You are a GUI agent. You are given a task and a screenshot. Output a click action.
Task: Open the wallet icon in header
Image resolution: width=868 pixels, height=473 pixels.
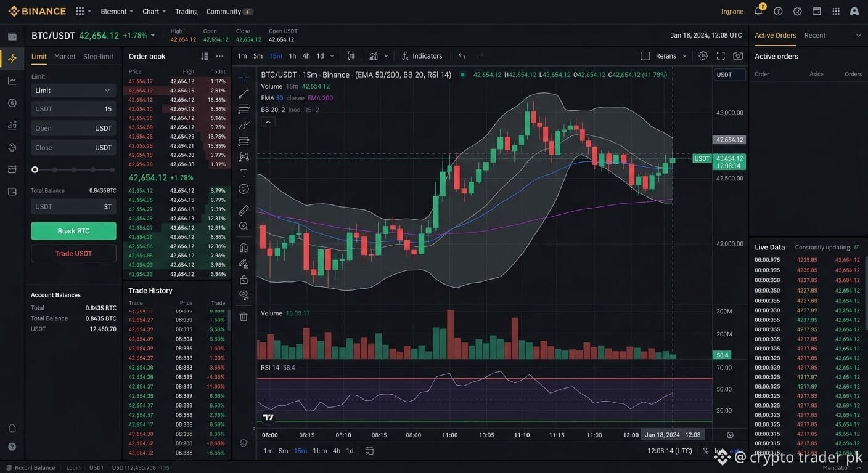[x=816, y=11]
